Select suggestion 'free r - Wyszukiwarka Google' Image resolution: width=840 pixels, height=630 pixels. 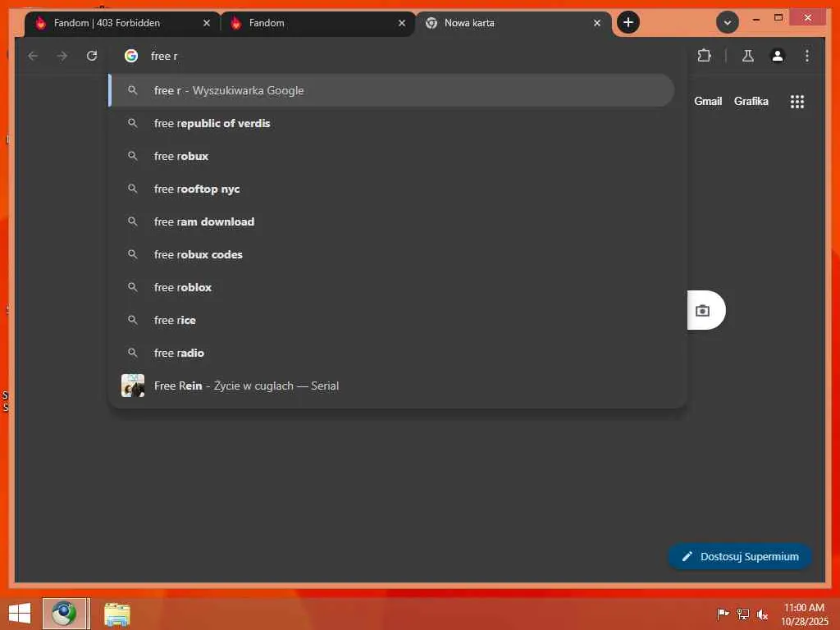pos(391,90)
